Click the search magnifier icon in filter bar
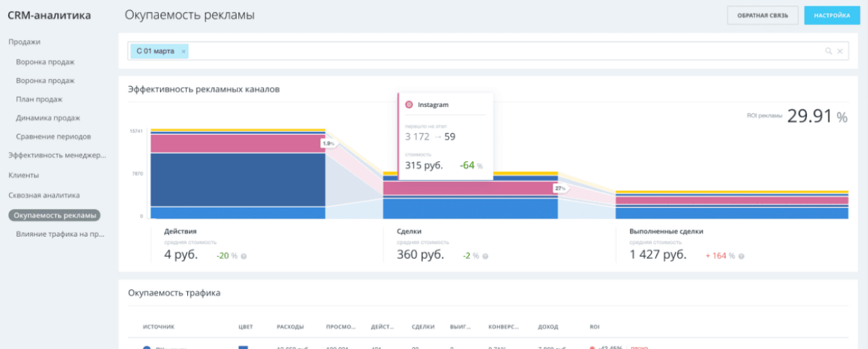Viewport: 868px width, 349px height. point(828,52)
